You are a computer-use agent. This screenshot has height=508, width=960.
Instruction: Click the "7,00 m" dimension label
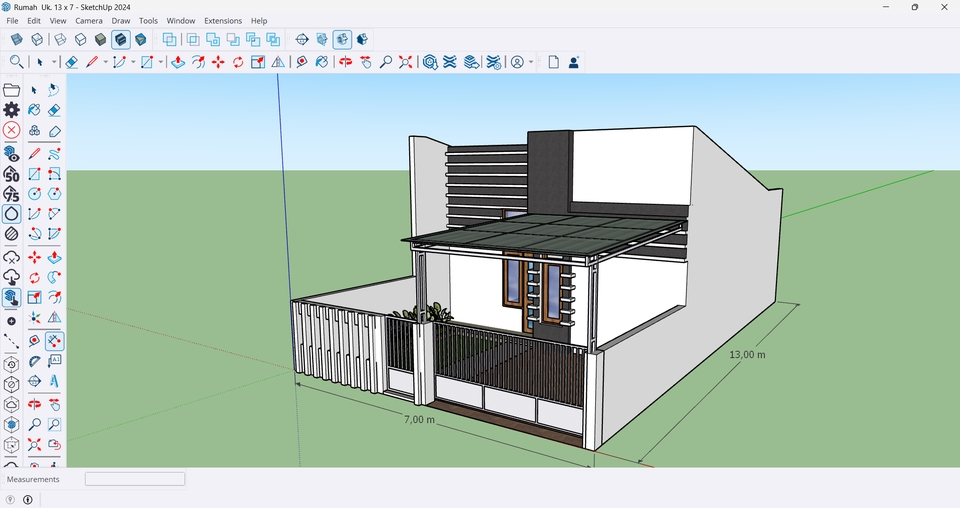(x=419, y=419)
